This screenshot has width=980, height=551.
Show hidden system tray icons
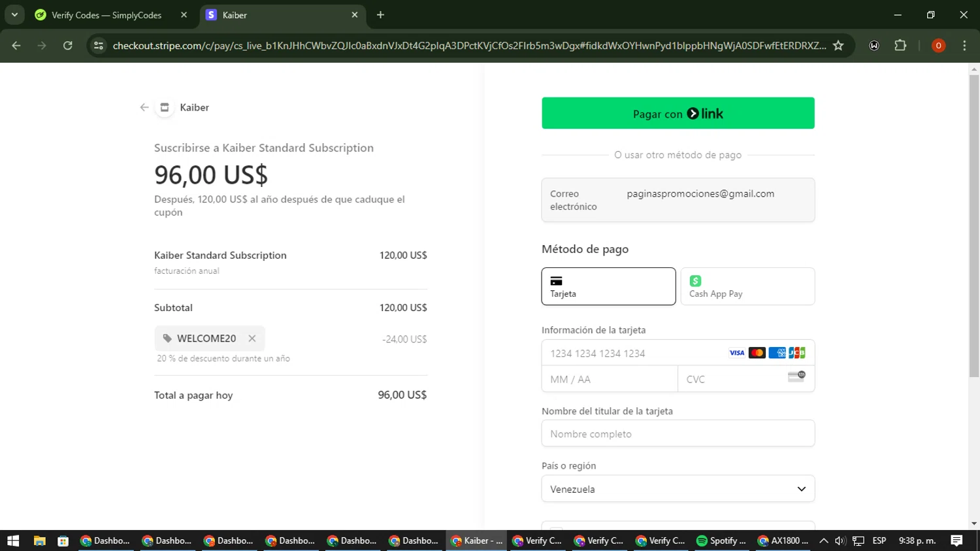(x=824, y=541)
